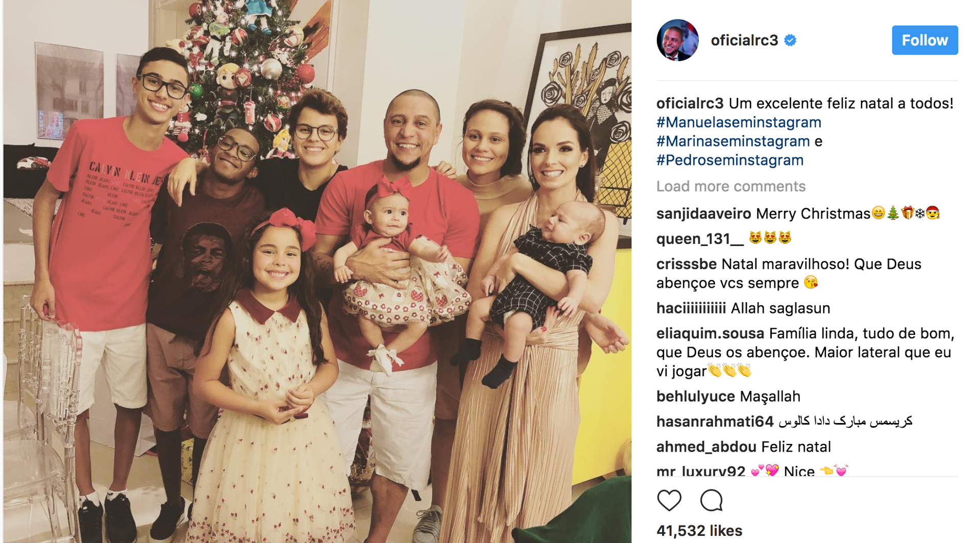Open the oficialrc3 profile picture
Image resolution: width=980 pixels, height=543 pixels.
(677, 40)
